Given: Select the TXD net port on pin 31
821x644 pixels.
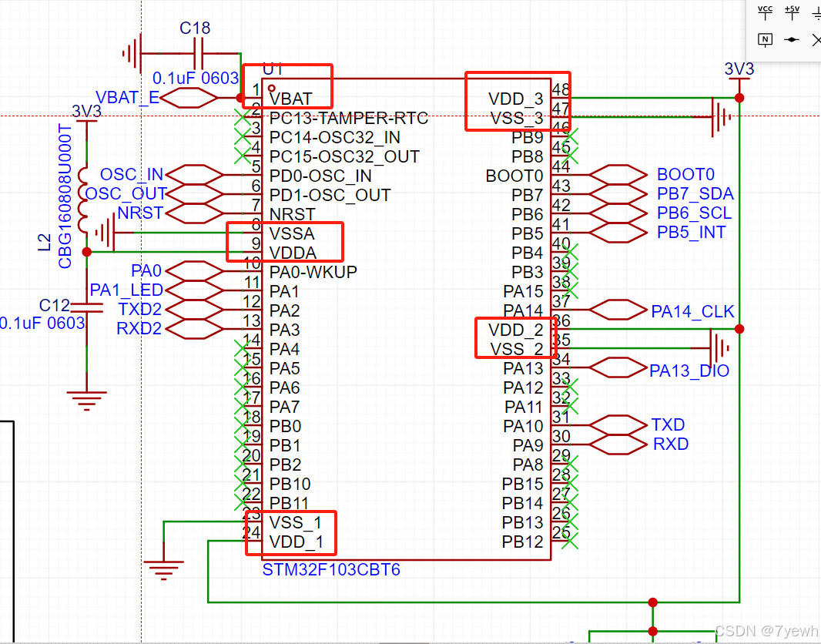Looking at the screenshot, I should point(618,425).
